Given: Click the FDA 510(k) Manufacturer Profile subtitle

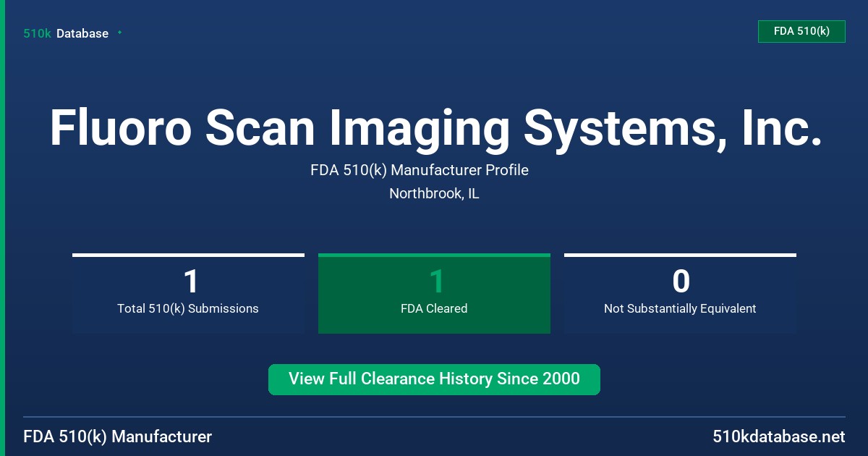Looking at the screenshot, I should tap(420, 170).
